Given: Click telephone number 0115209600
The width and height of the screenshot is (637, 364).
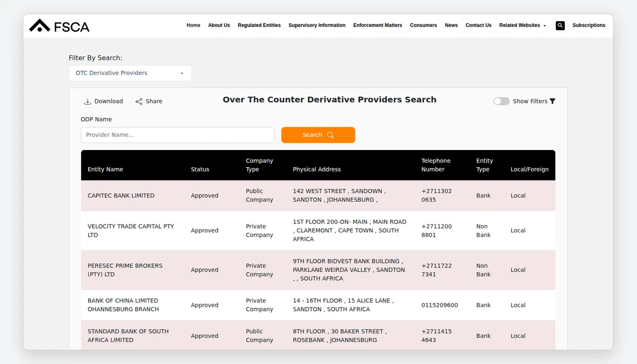Looking at the screenshot, I should (440, 305).
